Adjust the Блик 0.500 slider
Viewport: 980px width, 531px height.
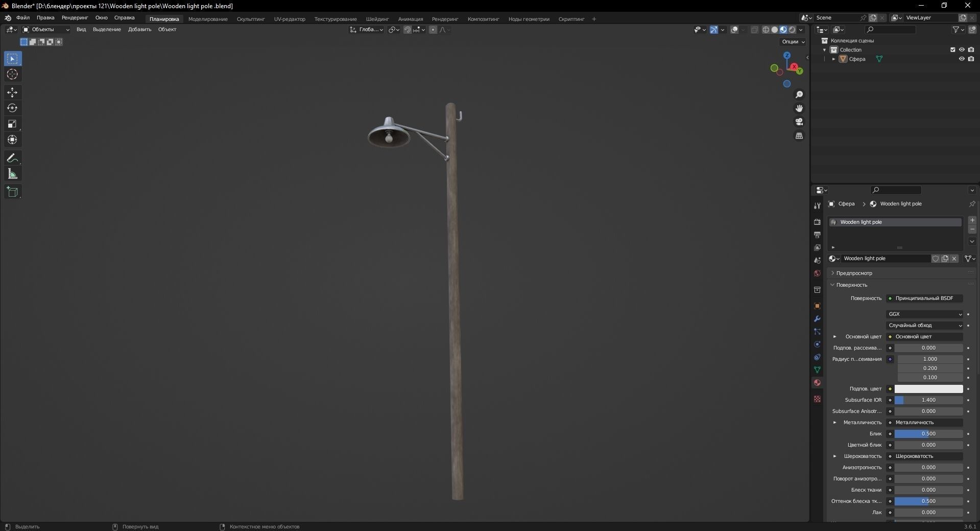[x=928, y=434]
